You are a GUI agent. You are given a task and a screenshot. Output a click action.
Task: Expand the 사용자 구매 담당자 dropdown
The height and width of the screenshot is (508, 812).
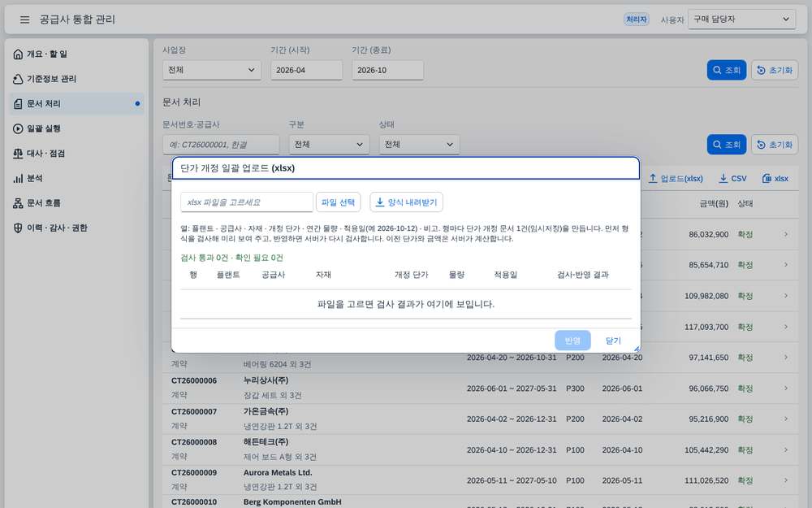[741, 20]
